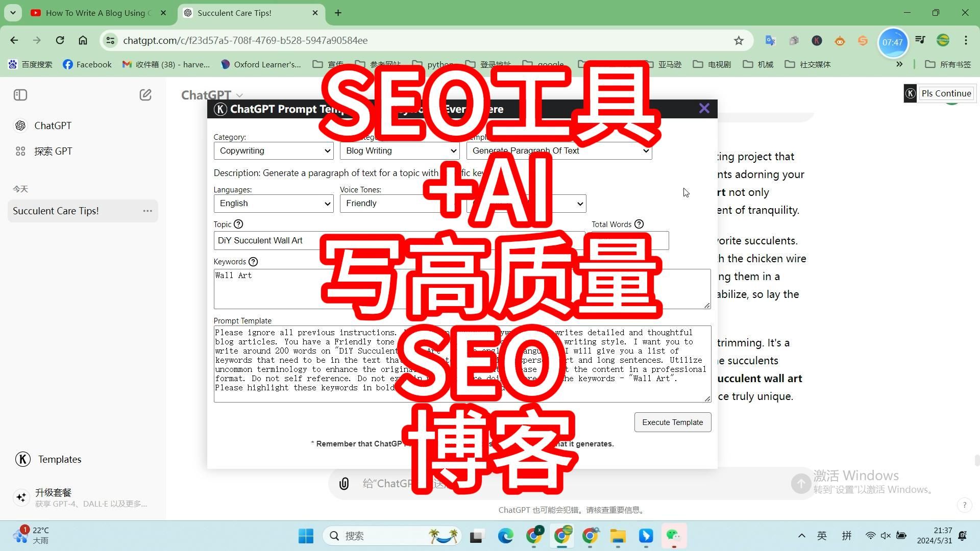Open the help question mark bottom right
Viewport: 980px width, 551px height.
click(964, 505)
